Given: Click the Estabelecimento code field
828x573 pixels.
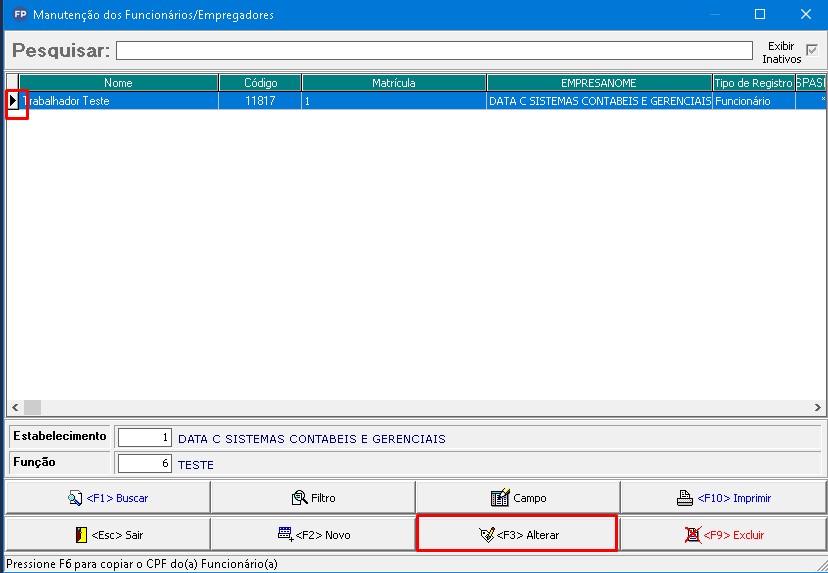Looking at the screenshot, I should coord(145,438).
